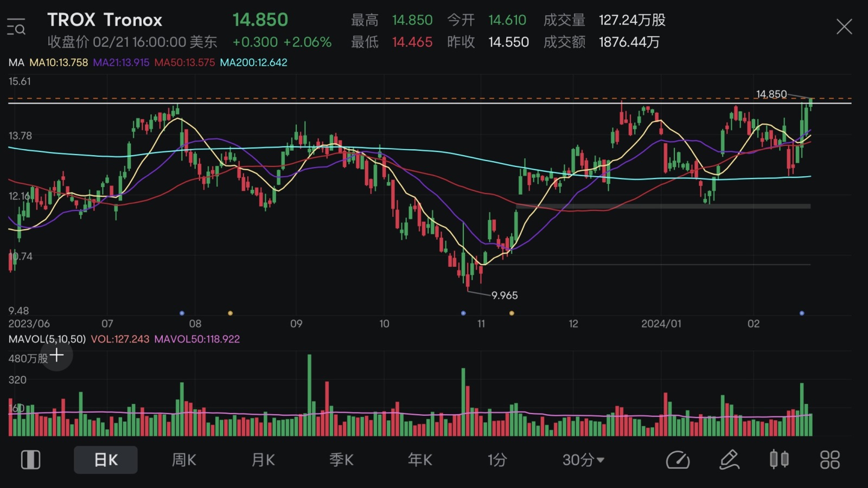Viewport: 868px width, 488px height.
Task: Switch to 季K quarterly chart tab
Action: [341, 460]
